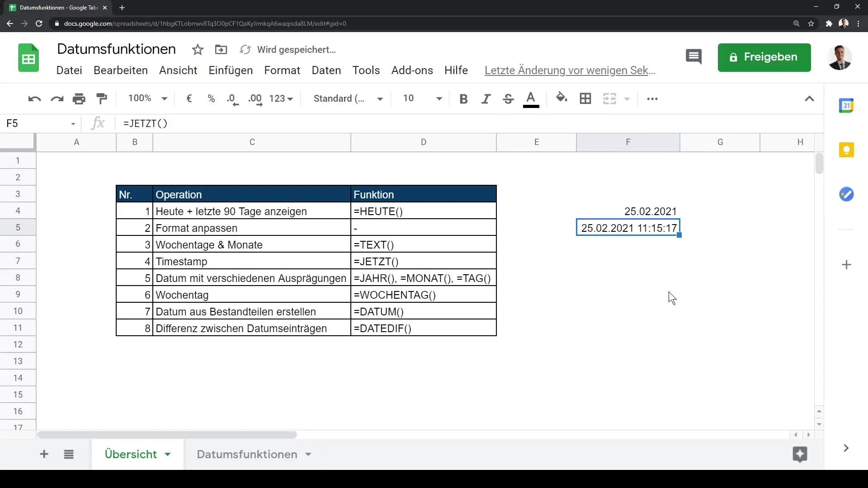Open the font Standard dropdown
This screenshot has width=868, height=488.
tap(348, 99)
